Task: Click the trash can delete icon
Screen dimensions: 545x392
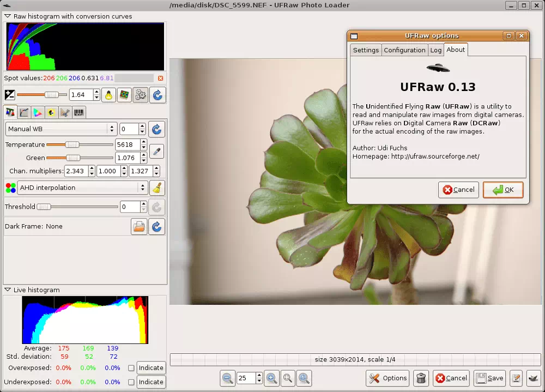Action: coord(421,378)
